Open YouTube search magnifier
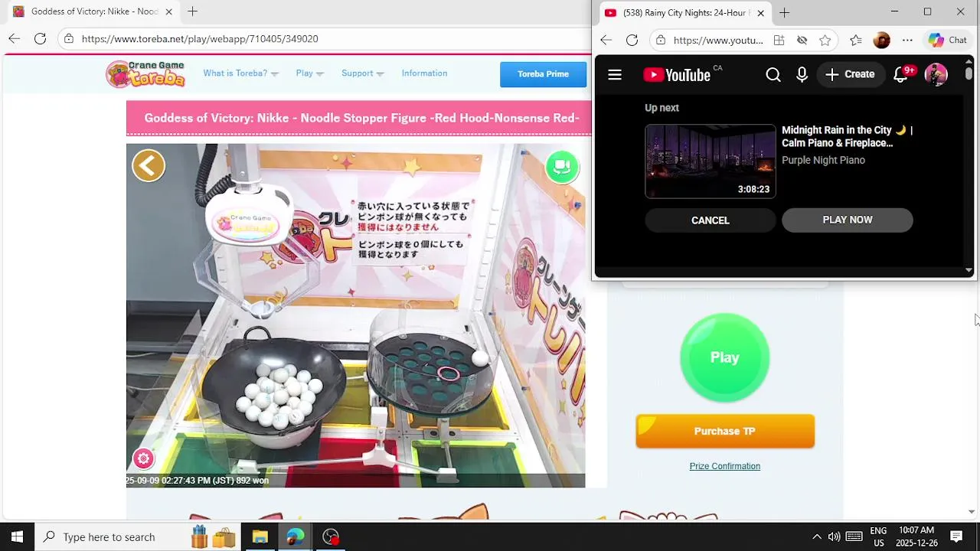The width and height of the screenshot is (980, 551). point(773,74)
